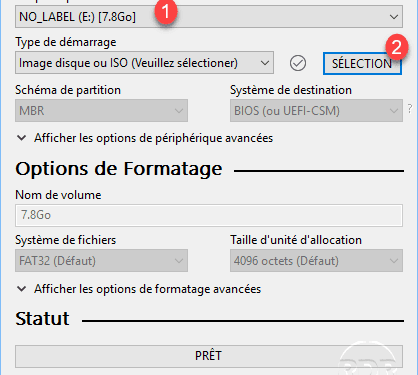The image size is (418, 375).
Task: Open the MBR Schéma de partition dropdown
Action: (101, 110)
